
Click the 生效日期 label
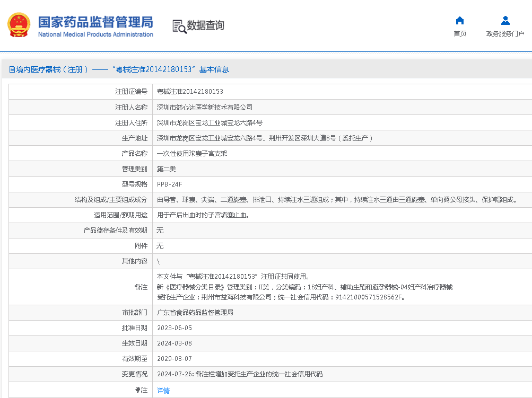click(x=135, y=343)
